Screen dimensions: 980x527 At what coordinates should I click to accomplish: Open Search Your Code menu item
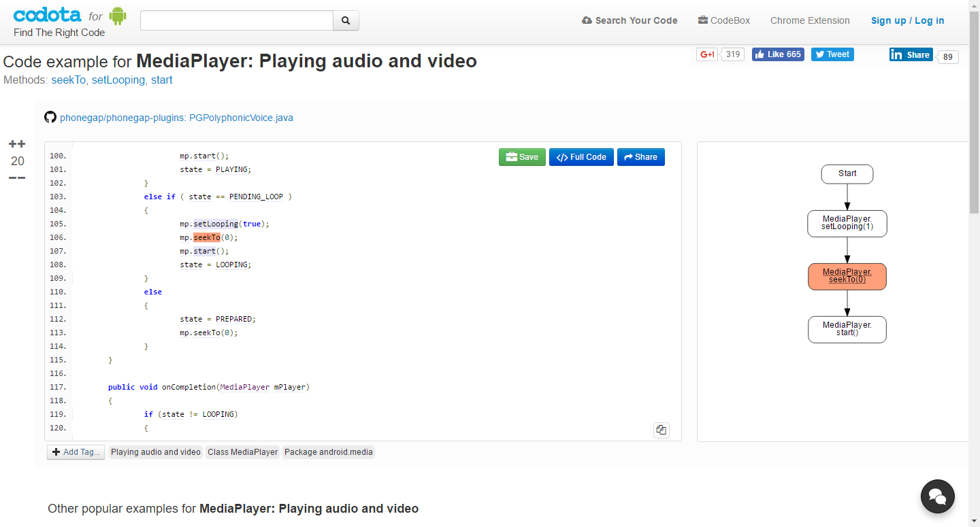[630, 20]
